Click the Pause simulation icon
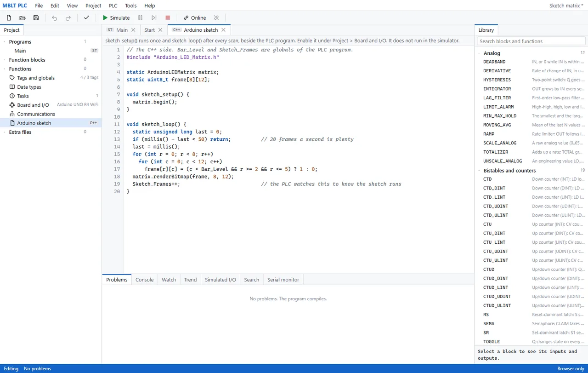This screenshot has height=373, width=588. point(140,18)
